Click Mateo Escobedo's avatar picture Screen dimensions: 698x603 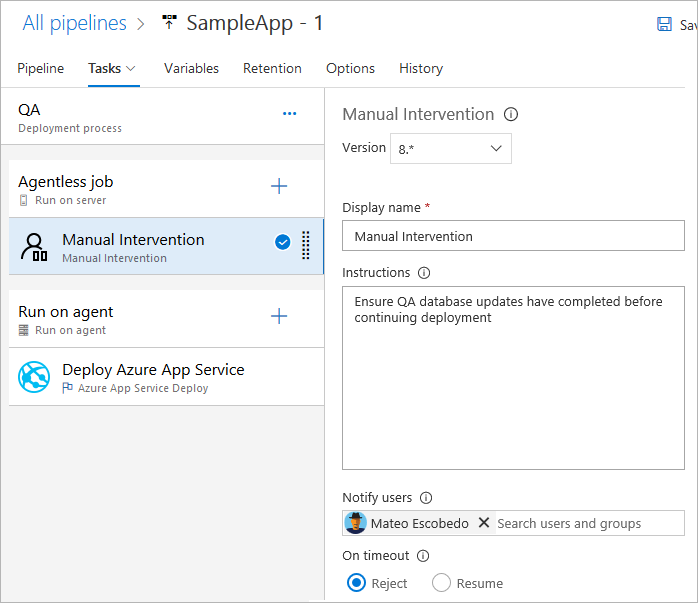click(356, 523)
